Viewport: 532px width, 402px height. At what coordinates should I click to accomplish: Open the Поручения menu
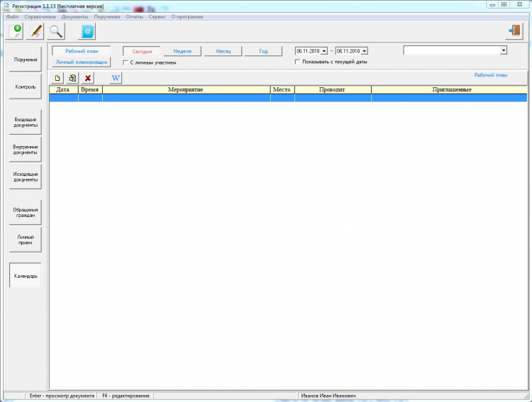pyautogui.click(x=107, y=16)
